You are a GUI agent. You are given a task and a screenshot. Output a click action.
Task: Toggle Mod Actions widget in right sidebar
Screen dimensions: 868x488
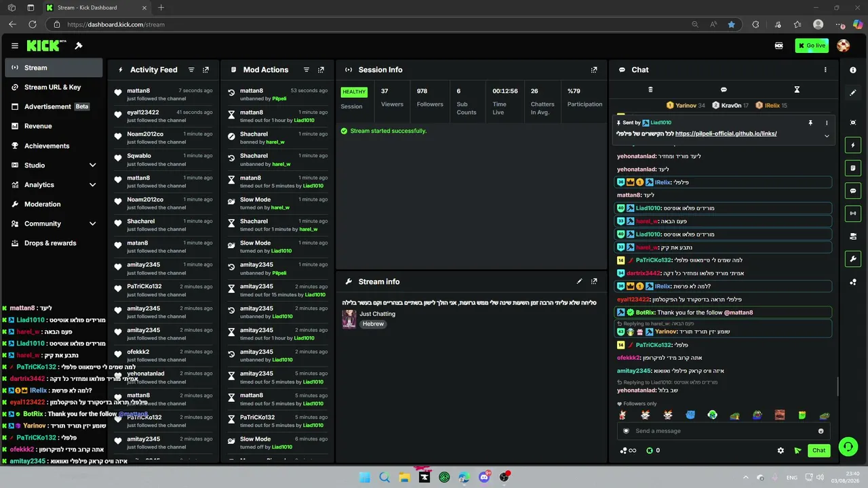click(853, 168)
